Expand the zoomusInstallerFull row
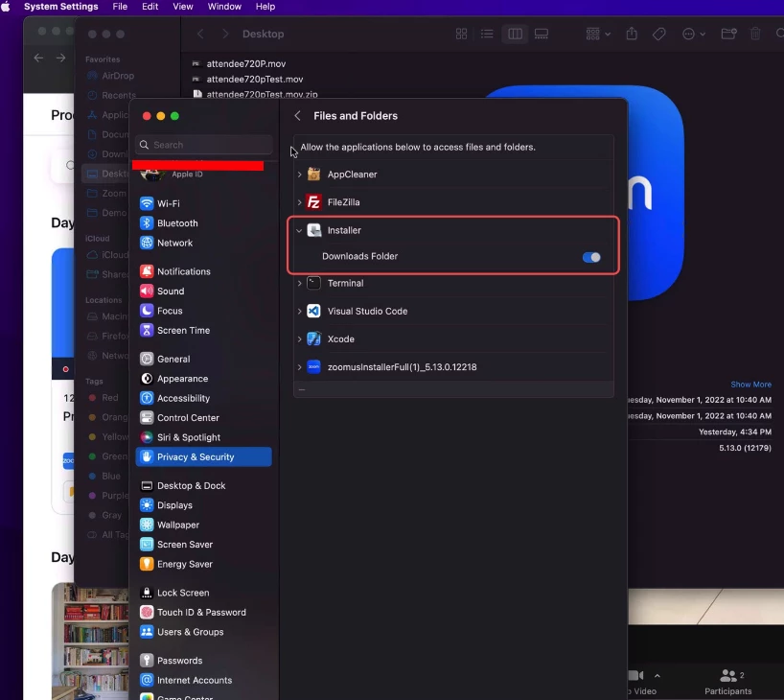The image size is (784, 700). [299, 367]
